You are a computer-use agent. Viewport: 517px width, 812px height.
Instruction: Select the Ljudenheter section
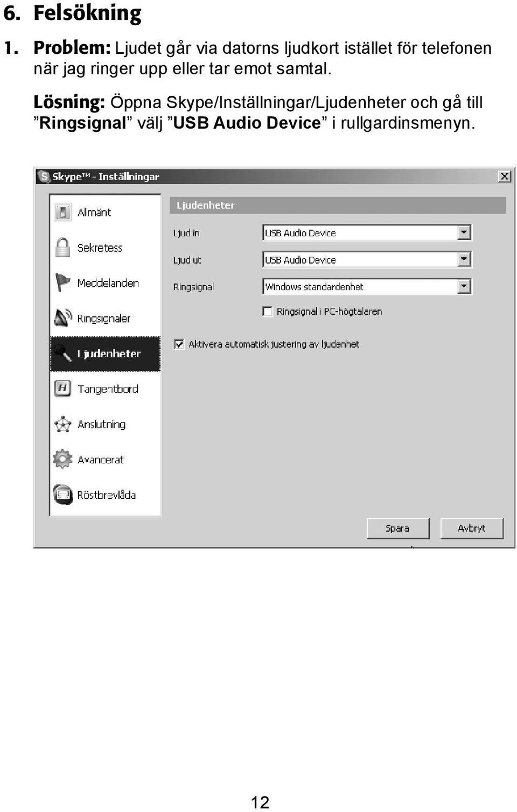pos(106,354)
